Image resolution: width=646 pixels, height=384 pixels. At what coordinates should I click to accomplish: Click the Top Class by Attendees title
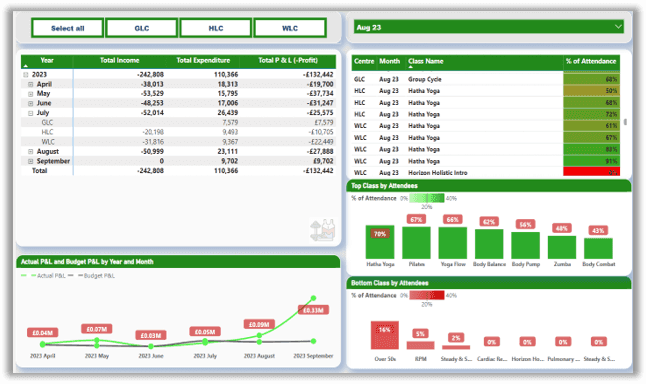[x=384, y=186]
